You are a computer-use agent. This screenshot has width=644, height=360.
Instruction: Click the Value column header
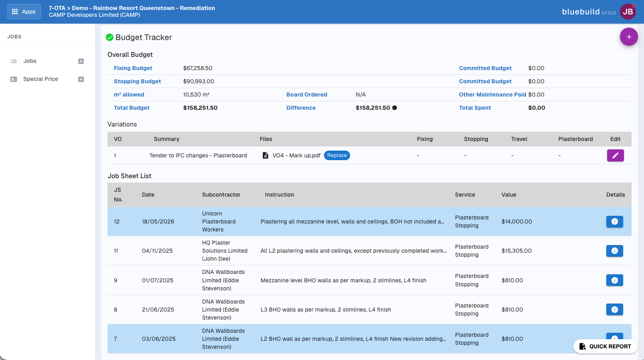(x=509, y=195)
